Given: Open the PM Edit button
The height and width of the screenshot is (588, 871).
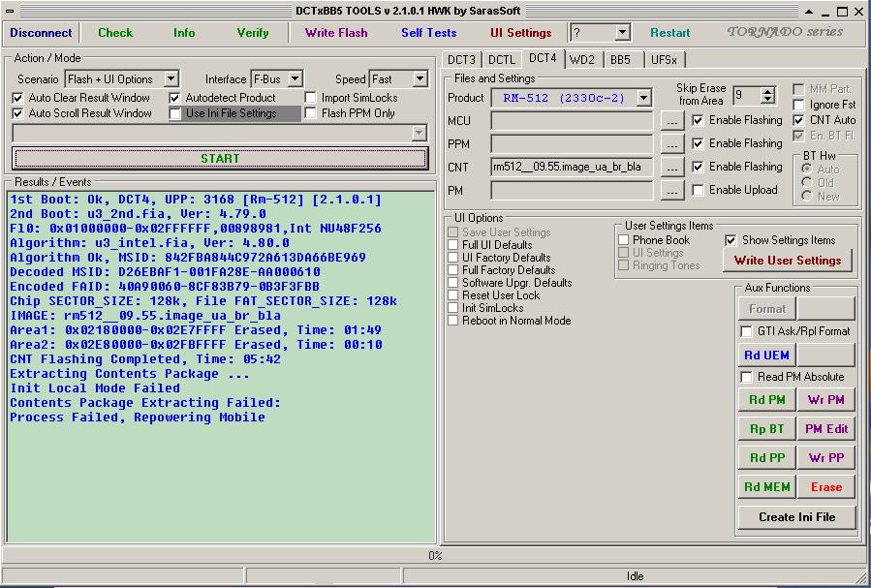Looking at the screenshot, I should click(x=826, y=428).
